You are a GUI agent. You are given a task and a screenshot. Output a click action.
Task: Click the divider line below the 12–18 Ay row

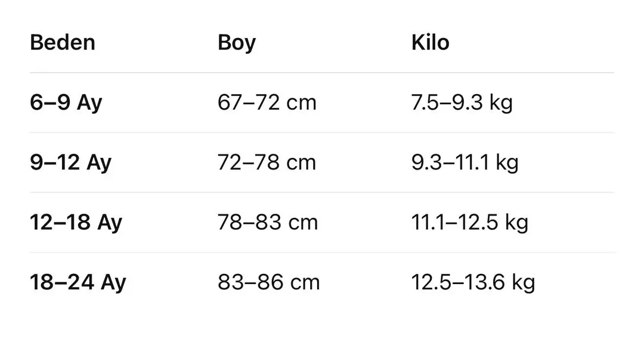pos(322,252)
